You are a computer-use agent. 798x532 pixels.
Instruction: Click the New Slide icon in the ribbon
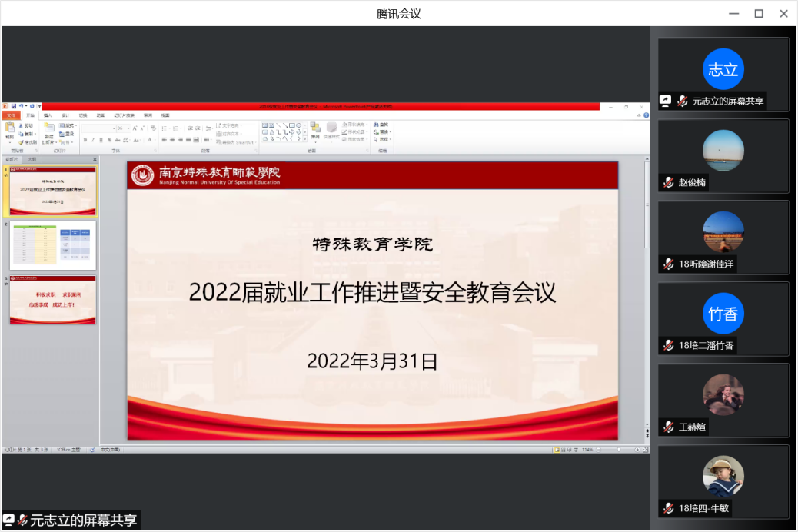point(48,129)
